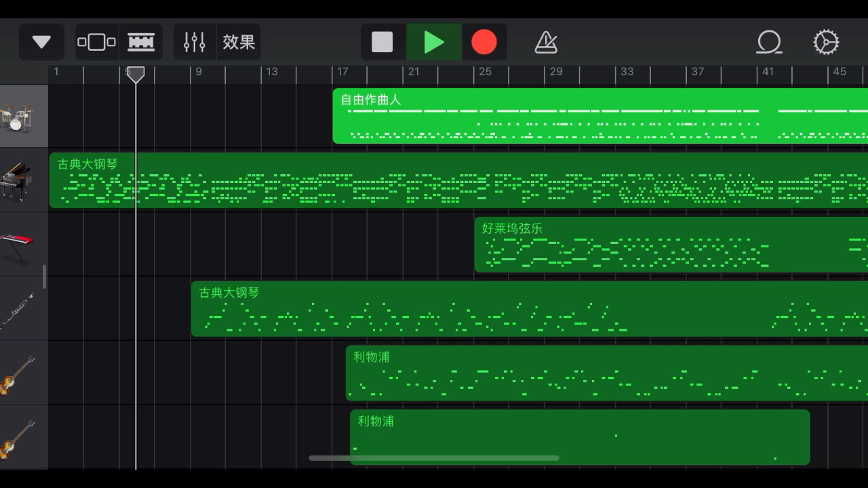Open song settings gear
The image size is (868, 488).
(x=826, y=42)
